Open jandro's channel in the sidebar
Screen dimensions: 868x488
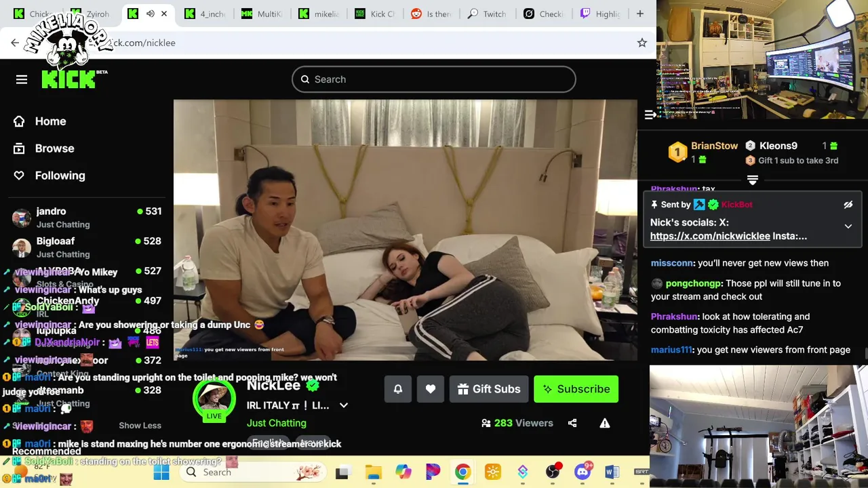click(x=87, y=218)
